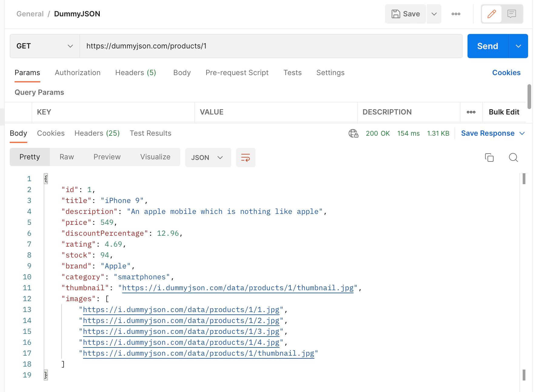Click the "smartphones" category value
This screenshot has height=392, width=536.
coord(142,277)
